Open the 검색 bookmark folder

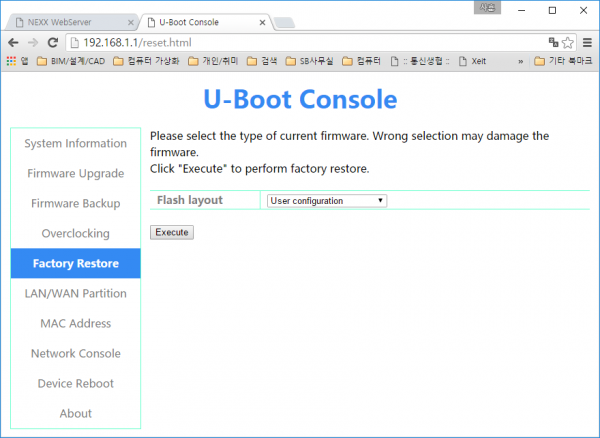[x=262, y=61]
